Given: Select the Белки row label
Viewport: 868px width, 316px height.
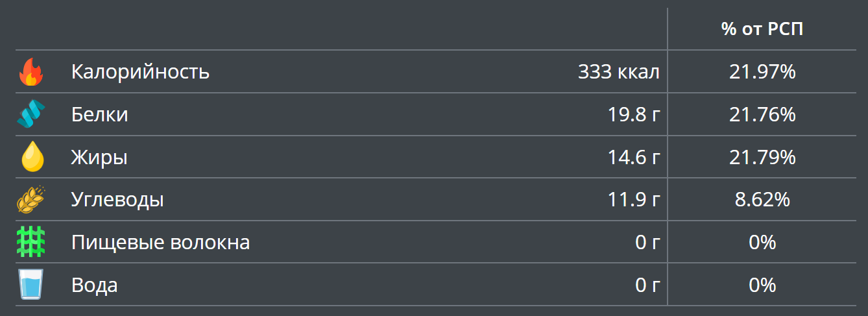Looking at the screenshot, I should click(99, 115).
